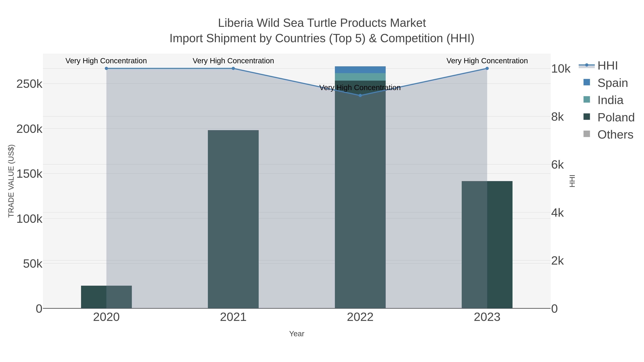Image resolution: width=644 pixels, height=362 pixels.
Task: Select the 2023 HHI data point
Action: pos(487,68)
